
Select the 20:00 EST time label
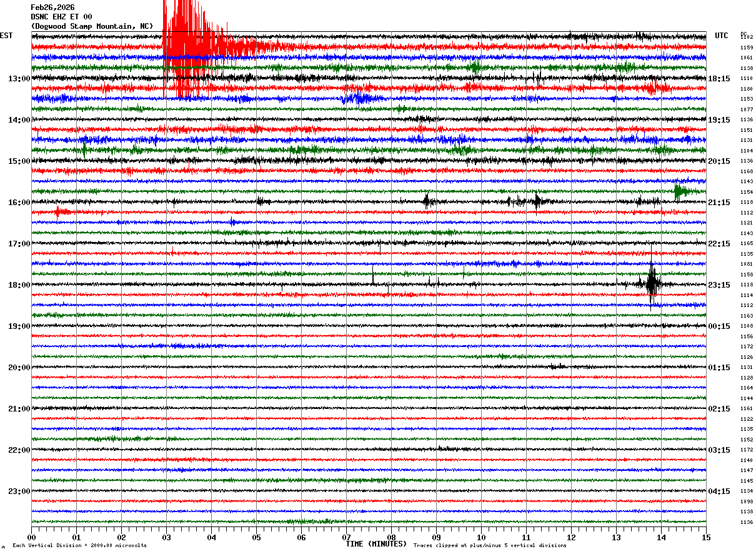click(19, 367)
